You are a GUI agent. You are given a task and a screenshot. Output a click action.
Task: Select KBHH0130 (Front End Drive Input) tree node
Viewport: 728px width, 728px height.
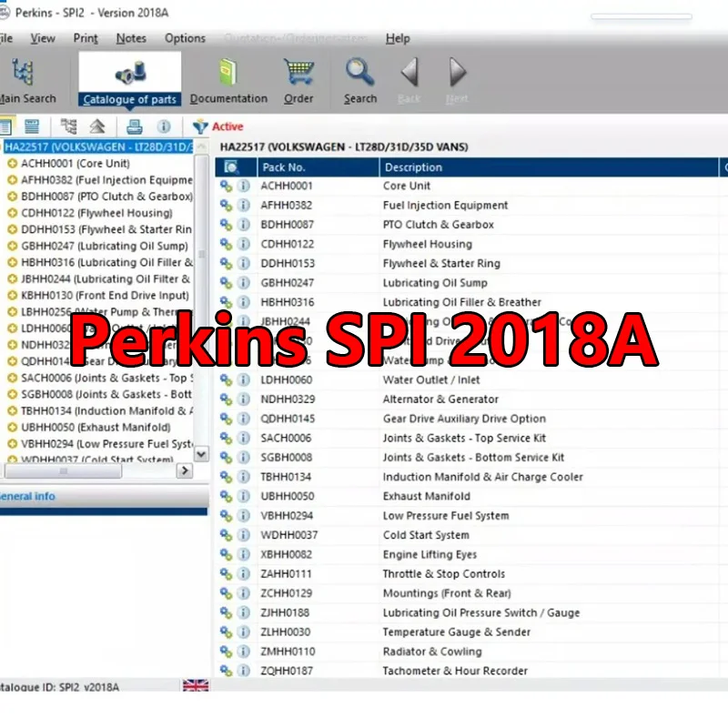pos(105,295)
